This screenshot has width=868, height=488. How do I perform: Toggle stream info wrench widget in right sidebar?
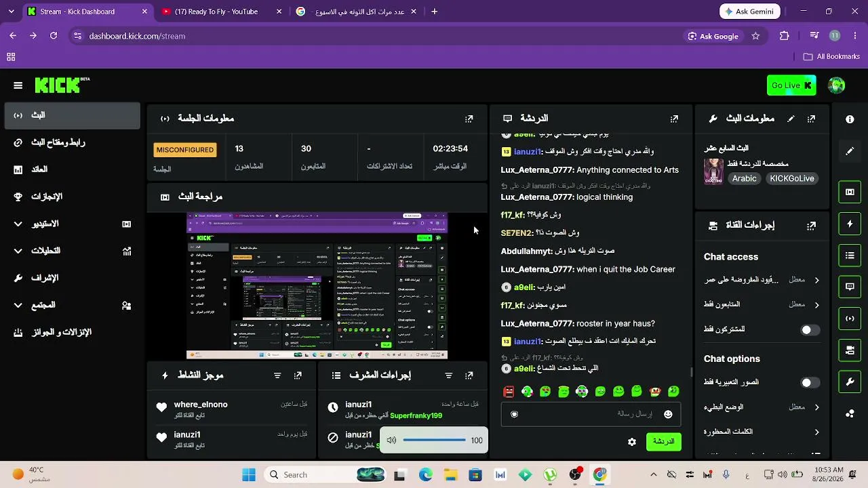[x=850, y=382]
